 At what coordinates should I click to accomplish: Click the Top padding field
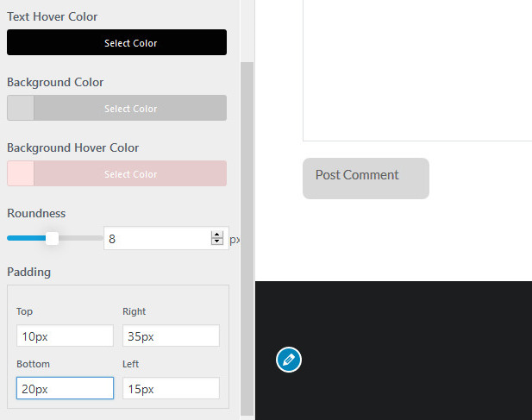pos(65,336)
